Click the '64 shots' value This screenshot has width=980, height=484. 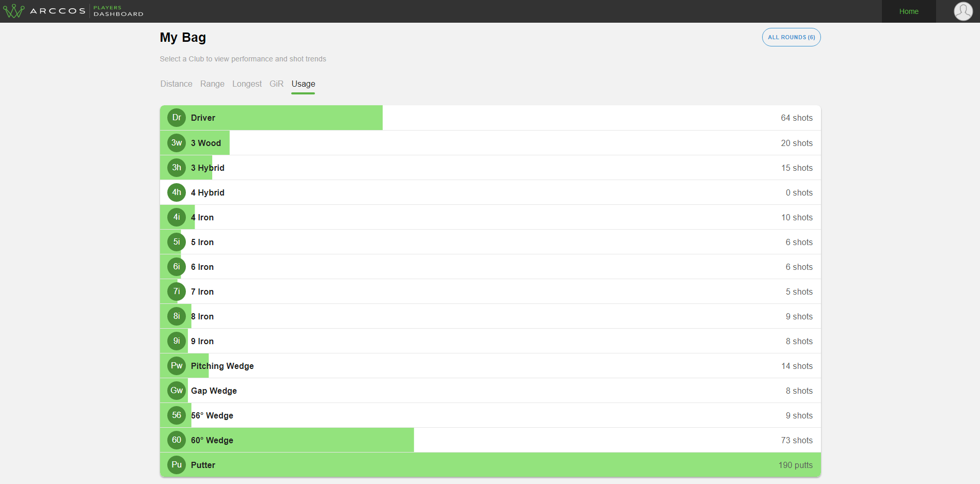[797, 118]
